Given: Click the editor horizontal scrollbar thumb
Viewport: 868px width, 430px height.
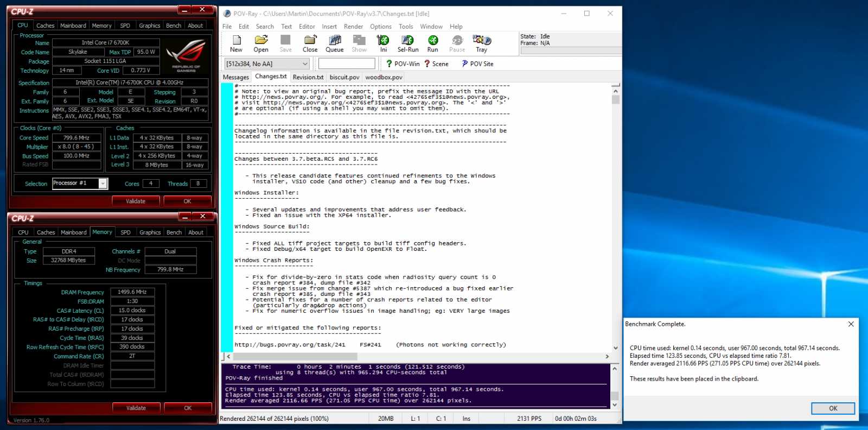Looking at the screenshot, I should pyautogui.click(x=295, y=357).
